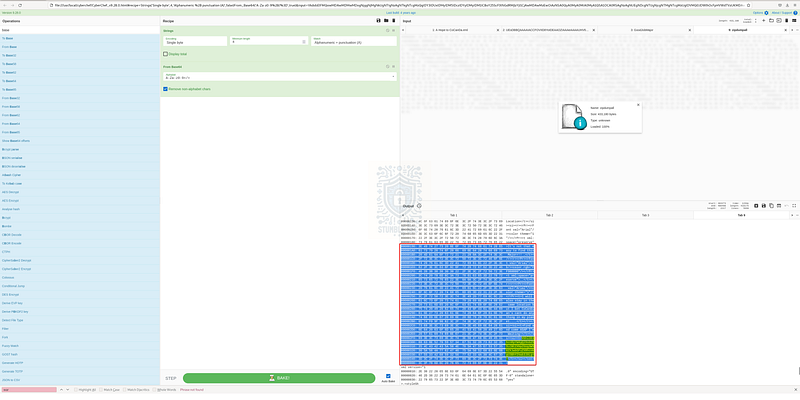Go to previous find match
This screenshot has width=800, height=400.
click(61, 389)
